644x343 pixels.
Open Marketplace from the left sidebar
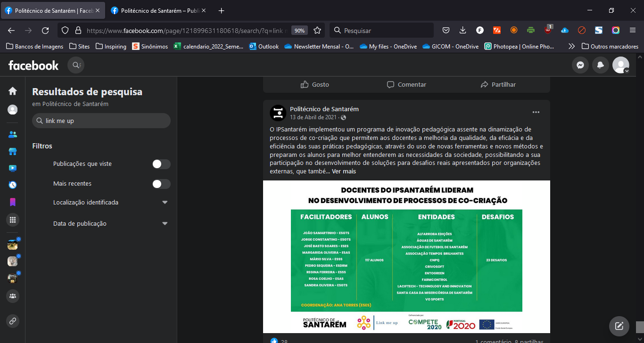click(x=12, y=151)
